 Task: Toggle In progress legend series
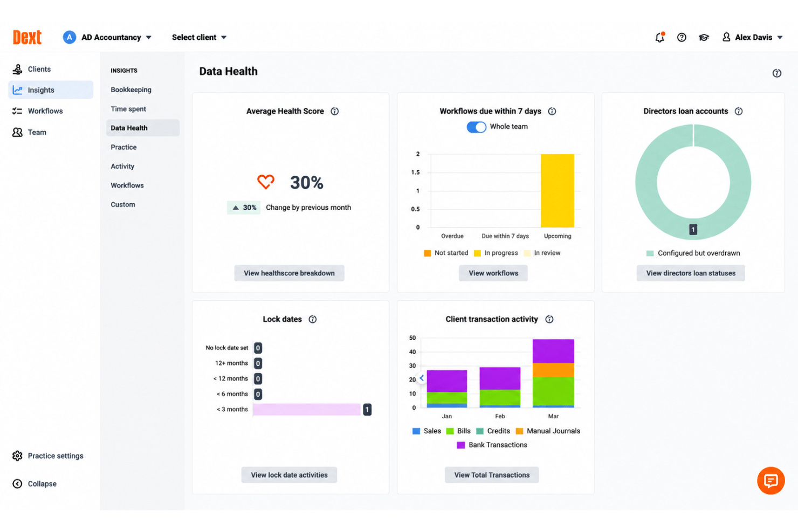point(496,253)
